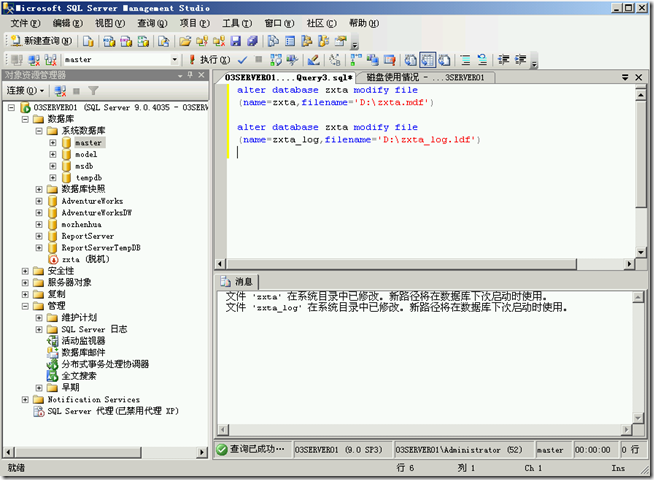
Task: Select SQL Server 代理 agent node
Action: (x=113, y=411)
